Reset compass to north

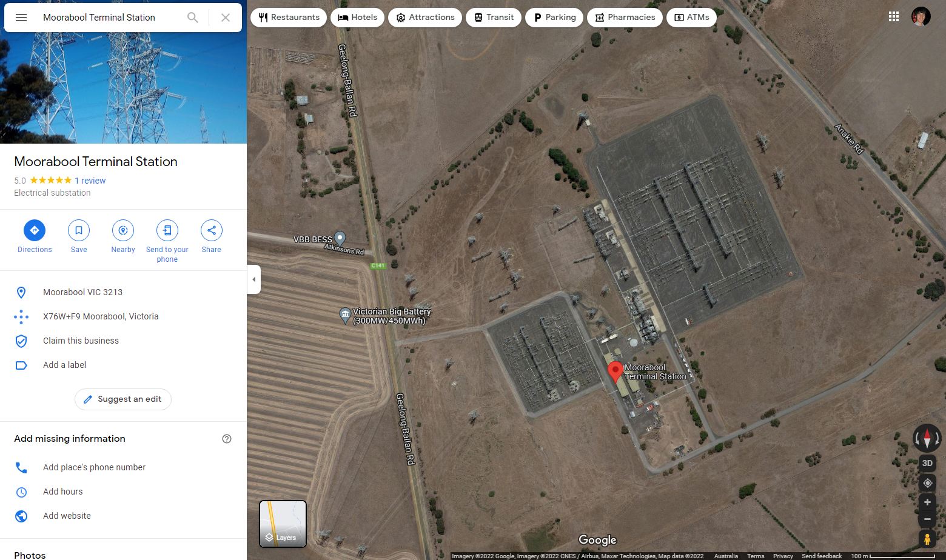(x=927, y=437)
